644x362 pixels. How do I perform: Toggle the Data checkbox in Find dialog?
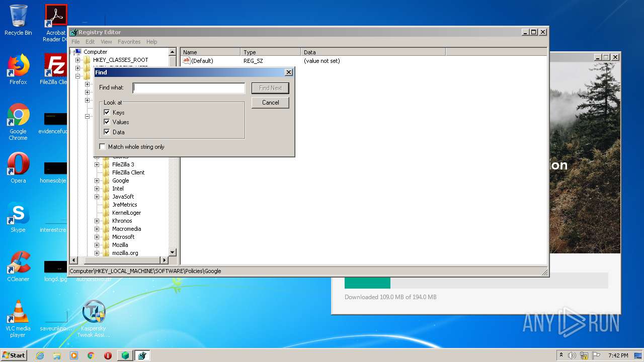pos(107,132)
